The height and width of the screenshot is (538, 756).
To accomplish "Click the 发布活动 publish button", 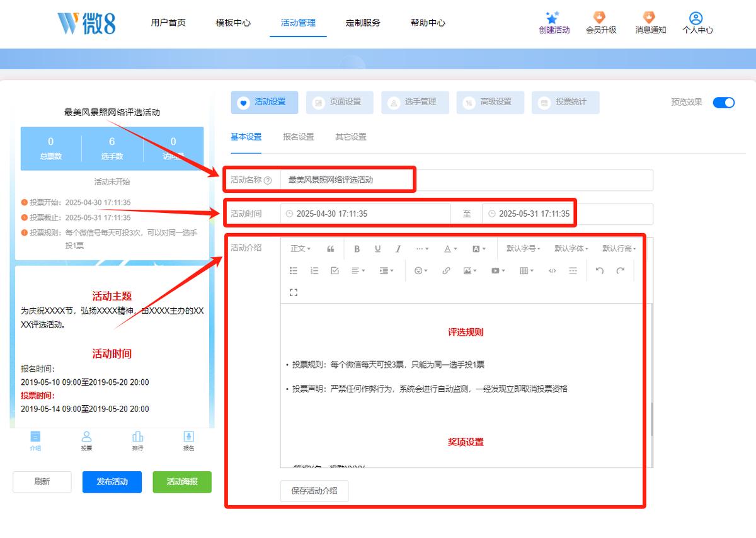I will pos(112,482).
